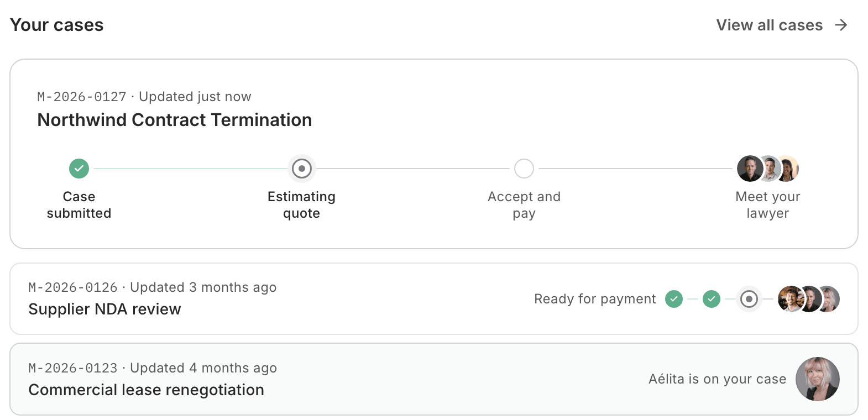Viewport: 868px width, 420px height.
Task: Click the arrow next to View all cases
Action: [x=841, y=25]
